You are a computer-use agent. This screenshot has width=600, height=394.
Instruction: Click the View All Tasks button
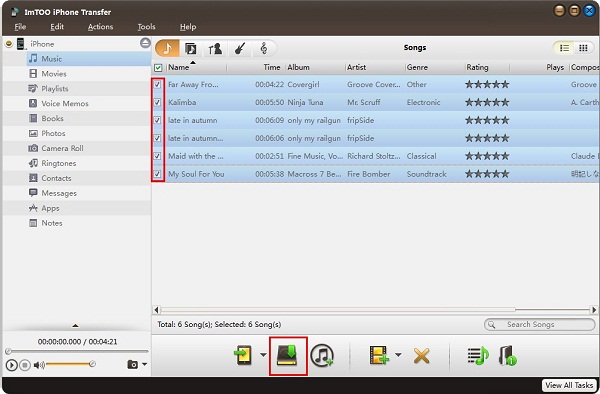coord(569,385)
